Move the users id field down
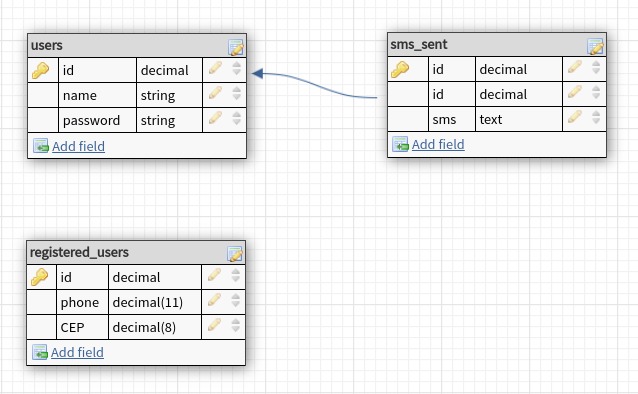 coord(236,72)
